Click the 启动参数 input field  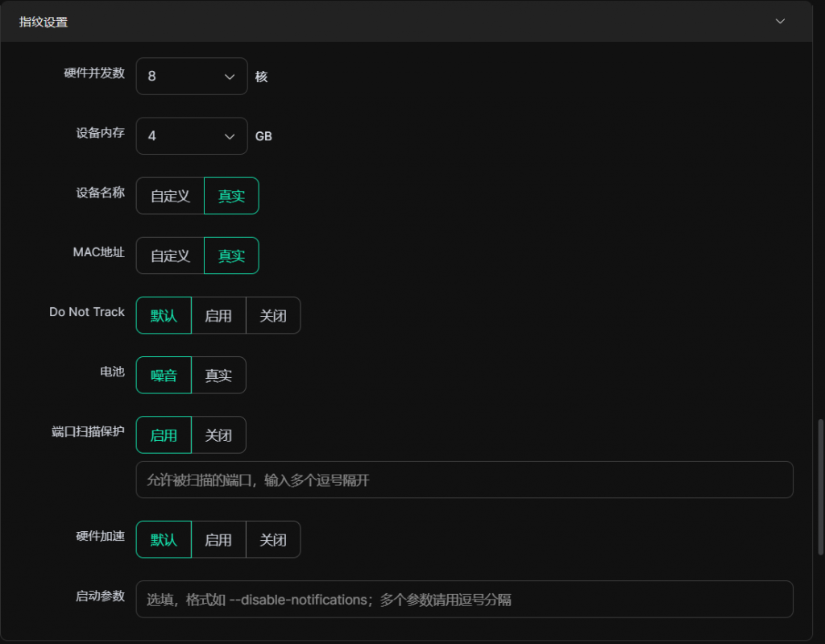[x=464, y=599]
